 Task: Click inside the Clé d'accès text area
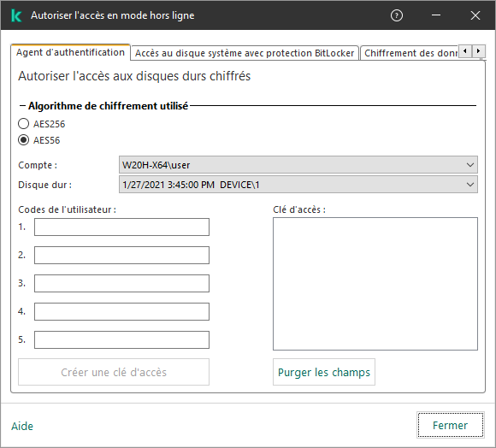click(375, 284)
